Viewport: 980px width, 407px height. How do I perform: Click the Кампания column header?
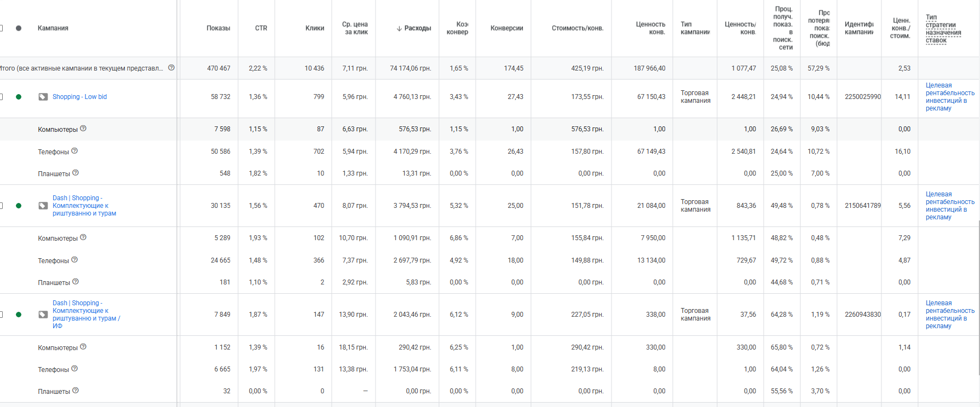53,28
